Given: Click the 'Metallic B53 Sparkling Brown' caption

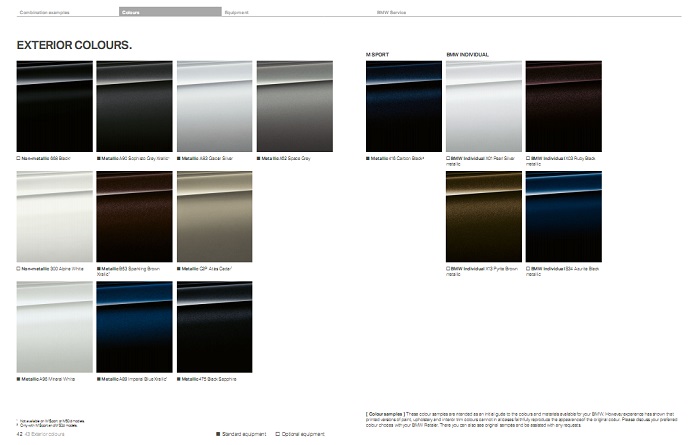Looking at the screenshot, I should click(x=129, y=271).
